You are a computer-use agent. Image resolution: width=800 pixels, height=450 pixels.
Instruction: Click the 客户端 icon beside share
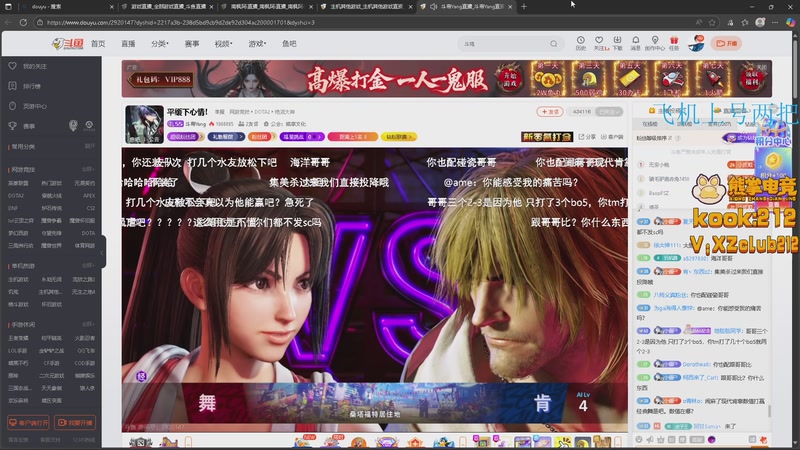[612, 137]
